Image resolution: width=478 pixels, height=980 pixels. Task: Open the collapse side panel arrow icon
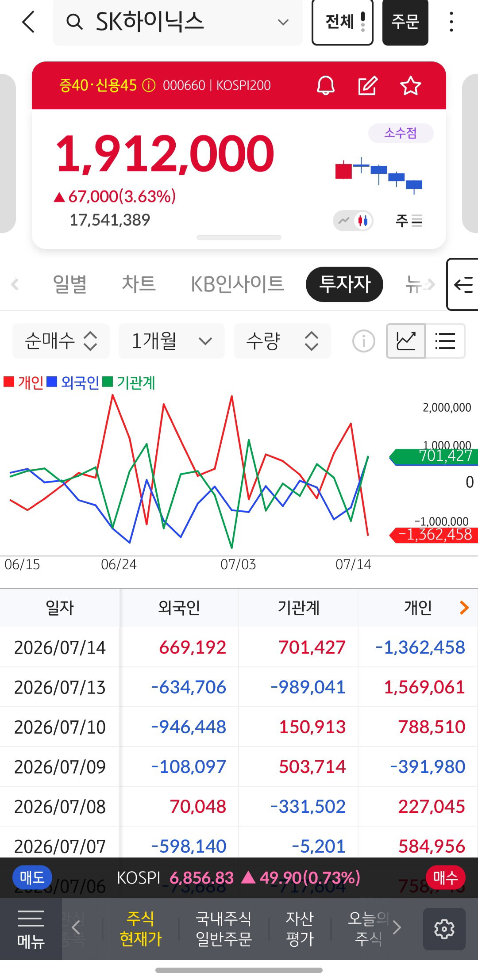pos(463,284)
